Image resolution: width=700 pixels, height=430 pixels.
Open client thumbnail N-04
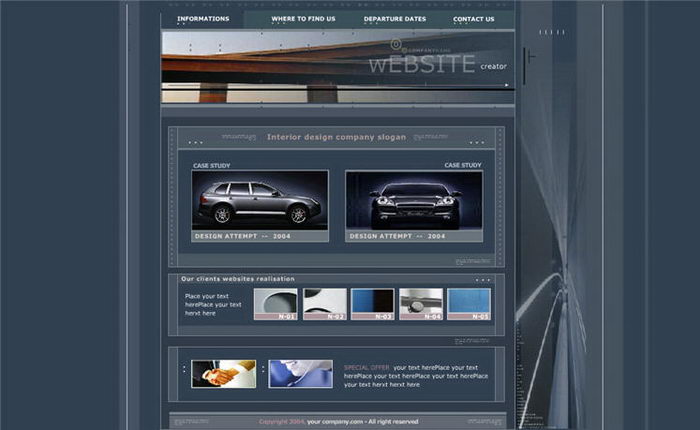(421, 303)
